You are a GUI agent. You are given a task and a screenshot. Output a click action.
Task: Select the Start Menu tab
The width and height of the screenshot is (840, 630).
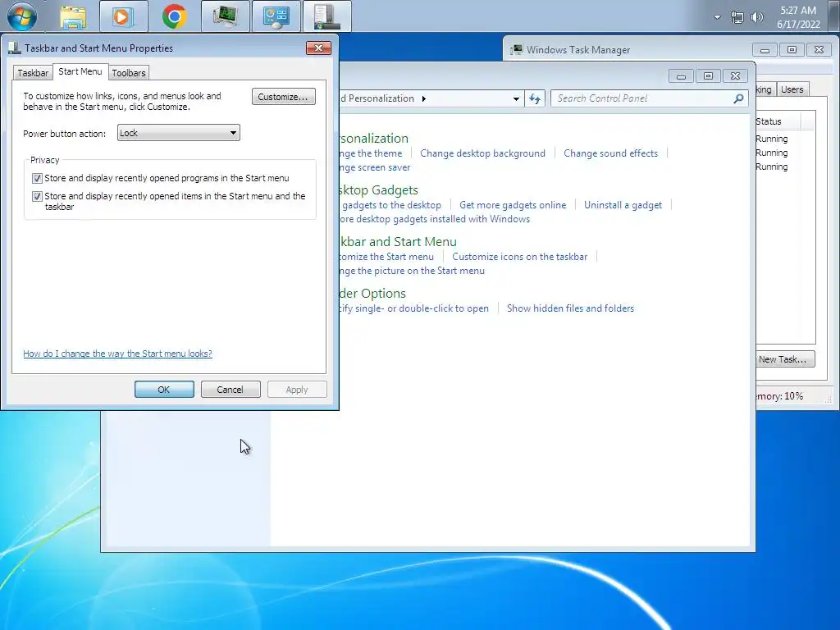(x=80, y=71)
